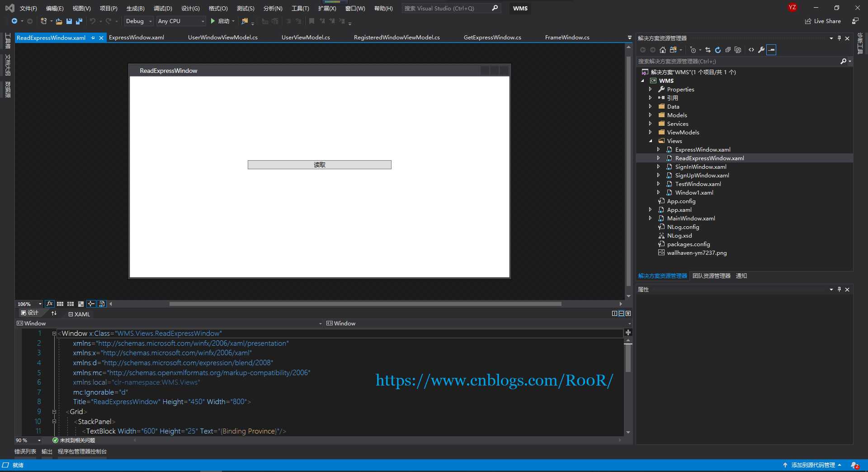Toggle the artboard background checkerboard button

(81, 304)
